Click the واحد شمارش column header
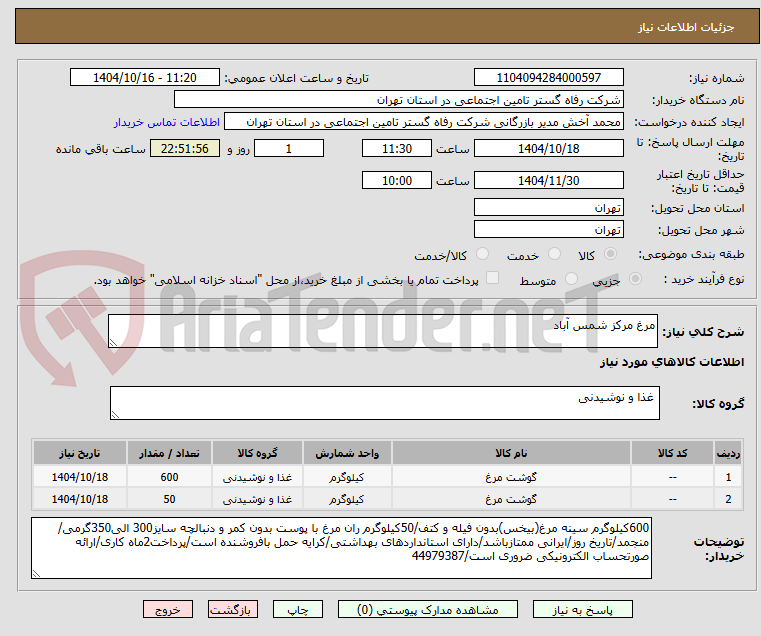 coord(347,453)
